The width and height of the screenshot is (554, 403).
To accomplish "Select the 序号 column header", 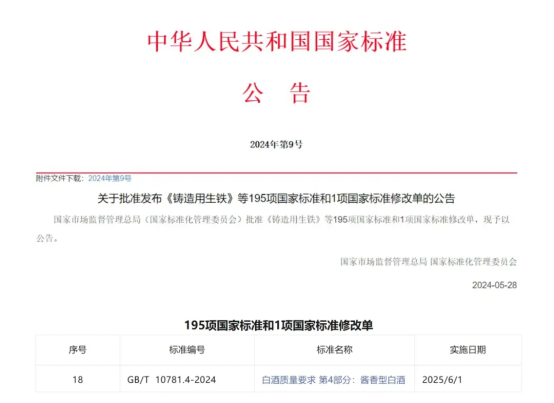I will pyautogui.click(x=77, y=350).
